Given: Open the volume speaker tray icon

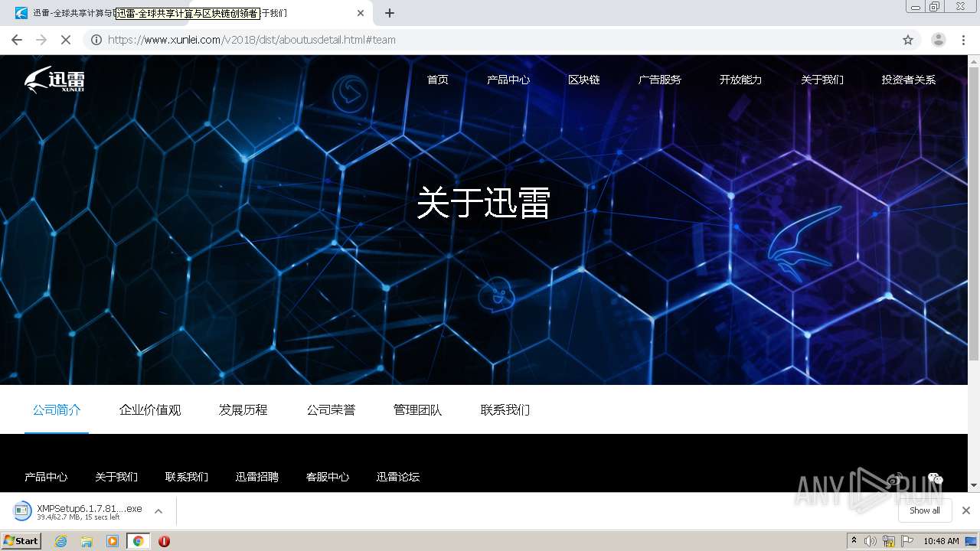Looking at the screenshot, I should [x=870, y=541].
